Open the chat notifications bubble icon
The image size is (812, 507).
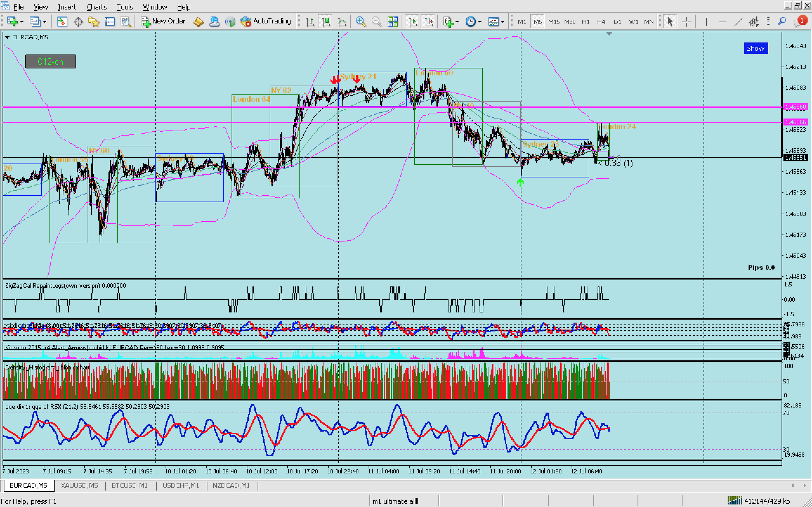tap(799, 22)
